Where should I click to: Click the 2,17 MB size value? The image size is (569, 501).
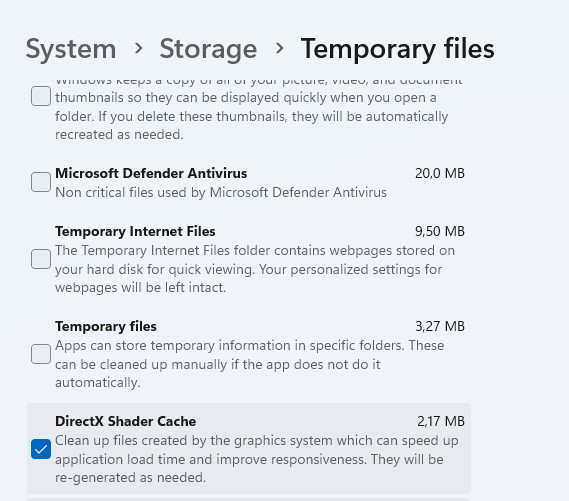point(441,422)
